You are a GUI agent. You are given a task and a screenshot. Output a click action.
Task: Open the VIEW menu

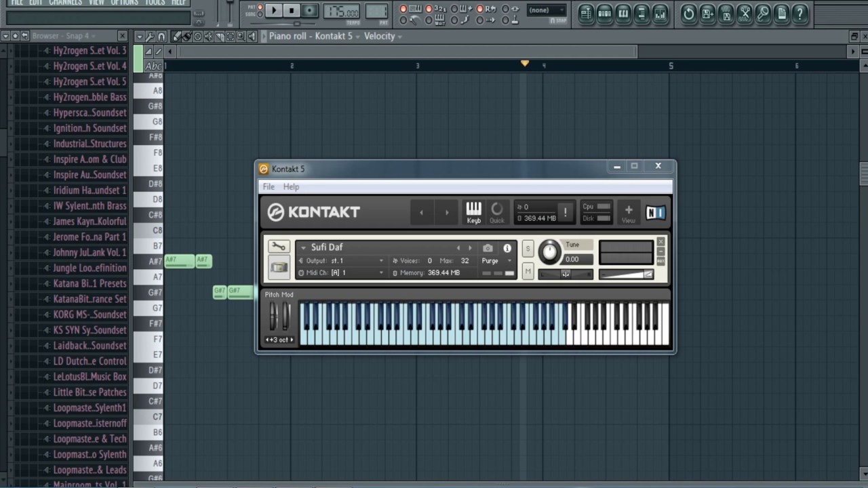tap(96, 3)
